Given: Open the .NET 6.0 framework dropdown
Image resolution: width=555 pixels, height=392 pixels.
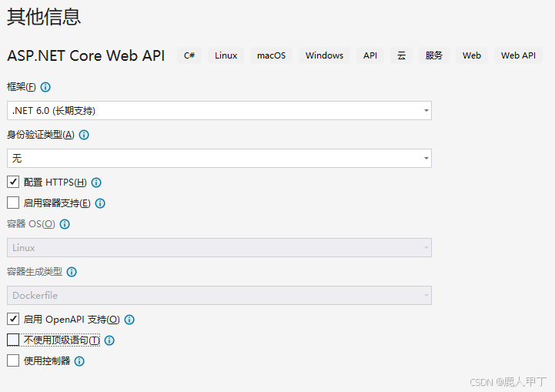Looking at the screenshot, I should [x=219, y=110].
